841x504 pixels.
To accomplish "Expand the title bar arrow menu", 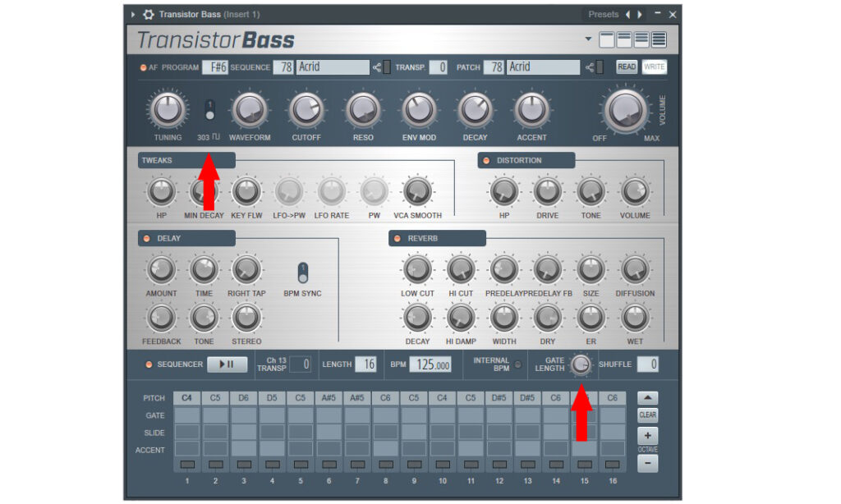I will tap(133, 15).
